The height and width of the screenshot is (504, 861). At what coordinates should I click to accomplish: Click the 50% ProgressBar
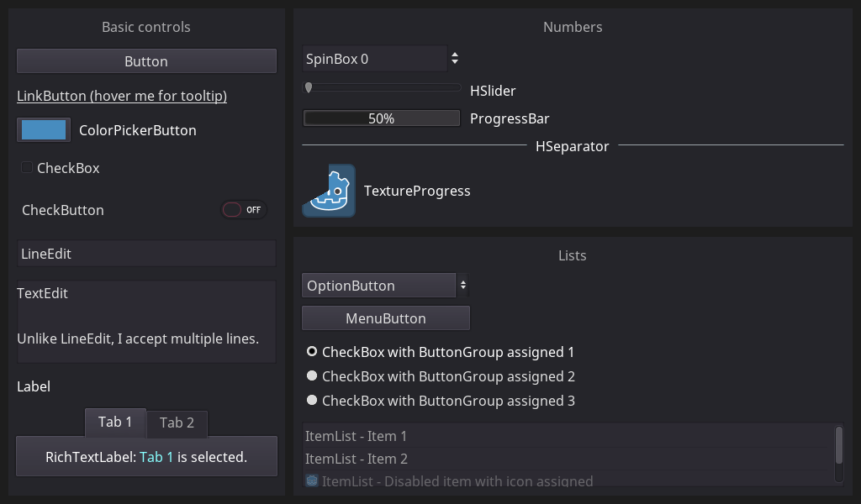tap(381, 118)
